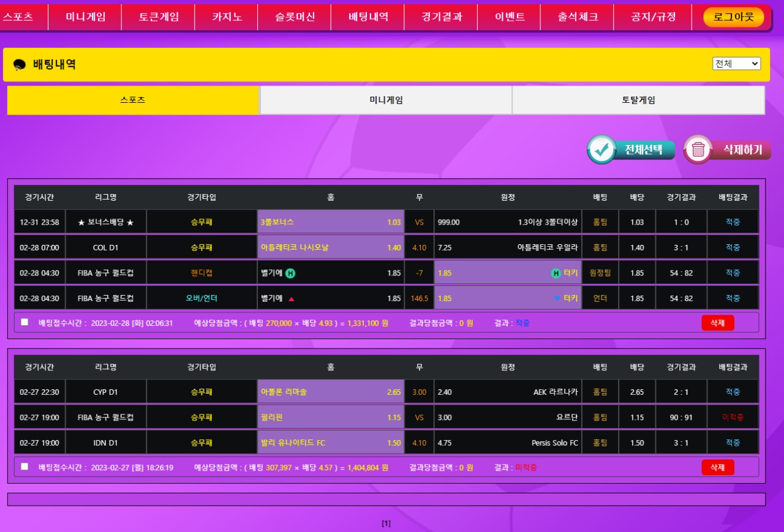
Task: Click the green H handicap icon beside 벨기에
Action: click(290, 273)
